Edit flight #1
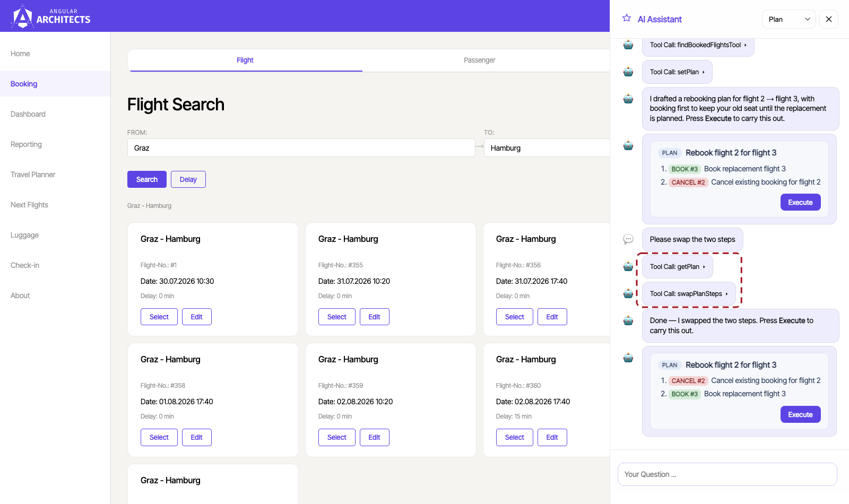The width and height of the screenshot is (849, 504). tap(197, 317)
